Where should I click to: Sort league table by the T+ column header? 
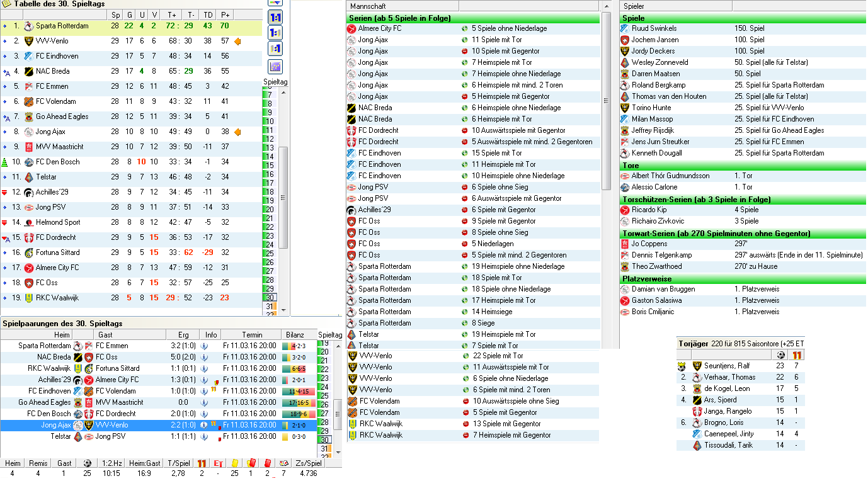click(172, 14)
